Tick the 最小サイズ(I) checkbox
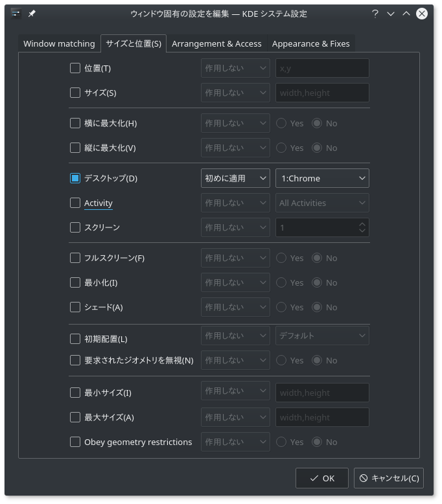 (75, 393)
